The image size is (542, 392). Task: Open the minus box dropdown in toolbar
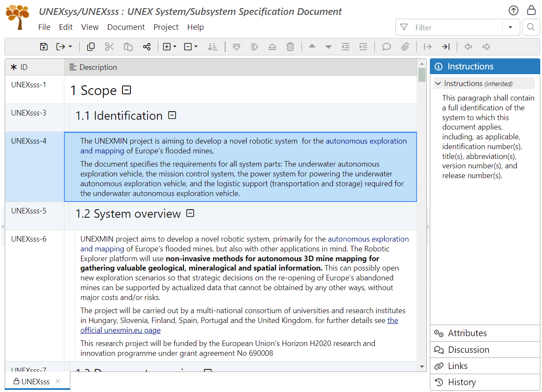tap(191, 47)
